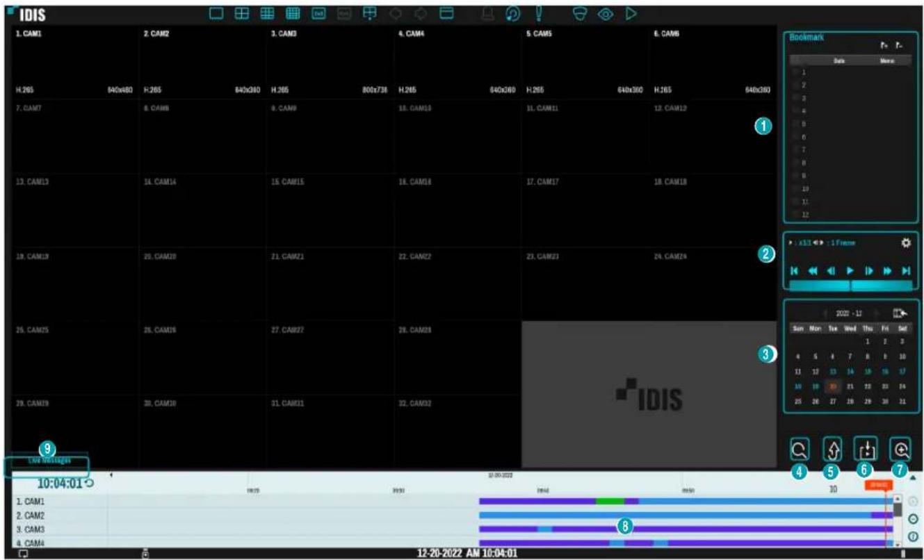Select December 21 in calendar

click(x=850, y=386)
